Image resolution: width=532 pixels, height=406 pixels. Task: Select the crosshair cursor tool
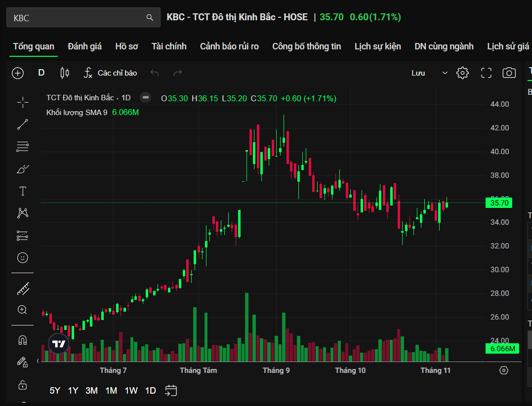click(23, 102)
